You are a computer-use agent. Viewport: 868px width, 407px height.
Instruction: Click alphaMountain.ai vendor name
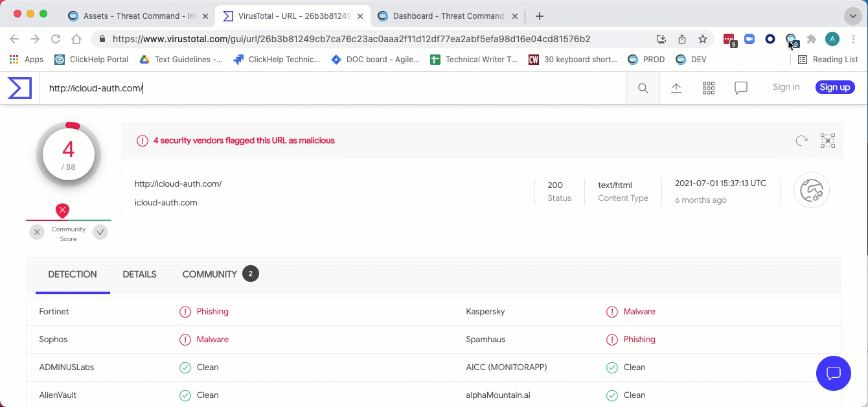(x=498, y=395)
